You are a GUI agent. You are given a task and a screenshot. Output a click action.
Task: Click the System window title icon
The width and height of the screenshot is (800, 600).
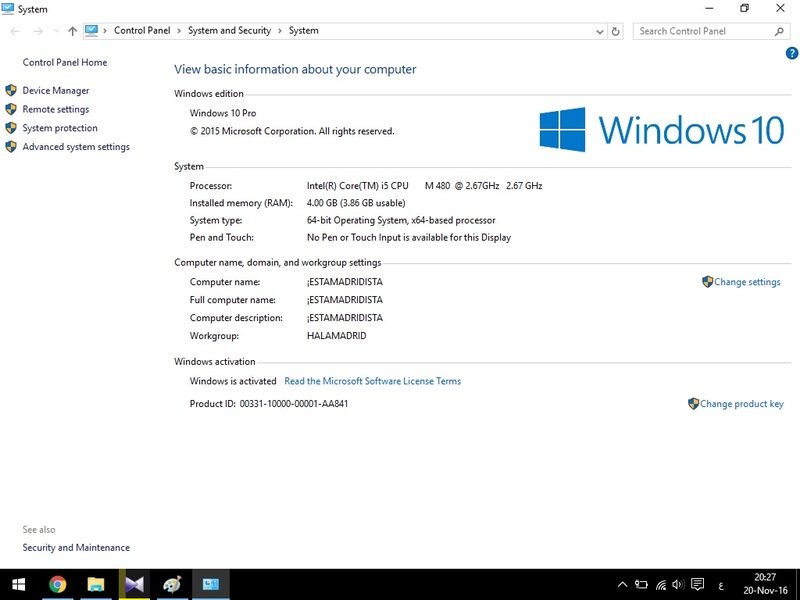point(8,9)
